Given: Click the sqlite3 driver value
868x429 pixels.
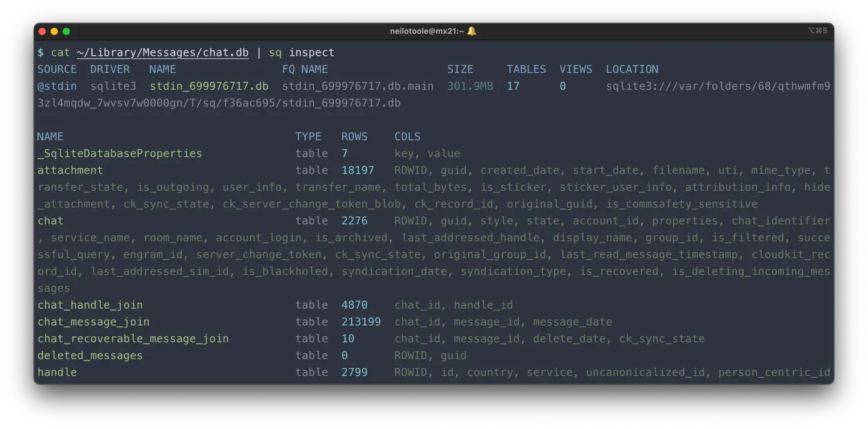Looking at the screenshot, I should point(114,86).
